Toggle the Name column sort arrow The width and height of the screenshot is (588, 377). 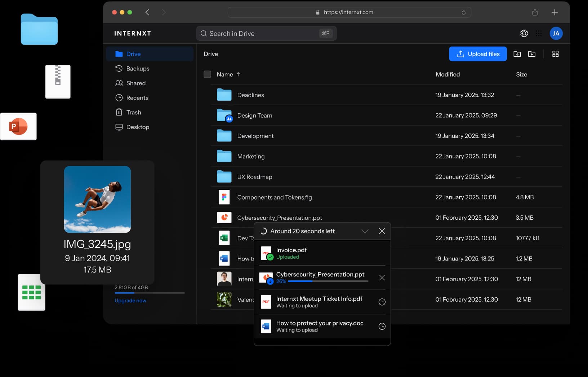tap(238, 74)
